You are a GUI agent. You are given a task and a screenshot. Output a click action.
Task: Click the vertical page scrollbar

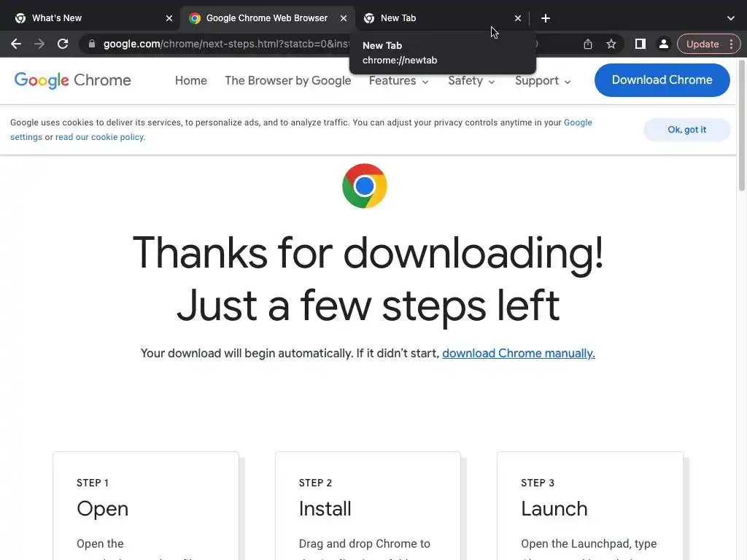(x=742, y=125)
